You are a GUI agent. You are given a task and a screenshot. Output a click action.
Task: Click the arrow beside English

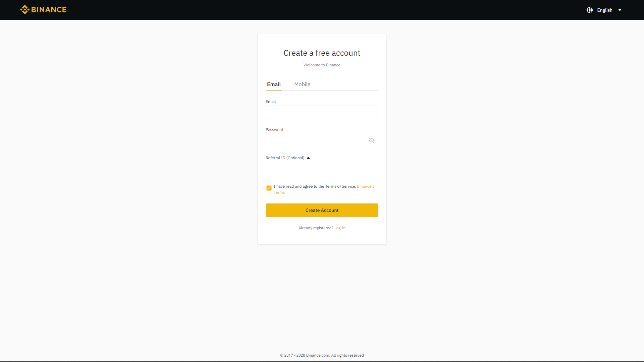[x=620, y=10]
